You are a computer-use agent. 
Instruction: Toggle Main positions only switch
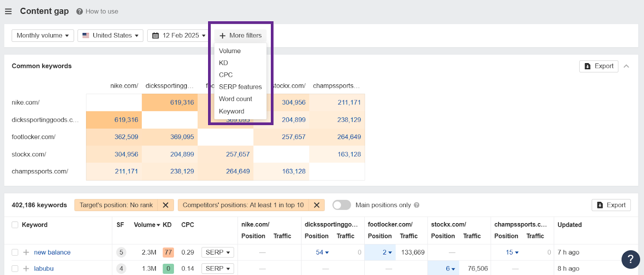tap(342, 205)
